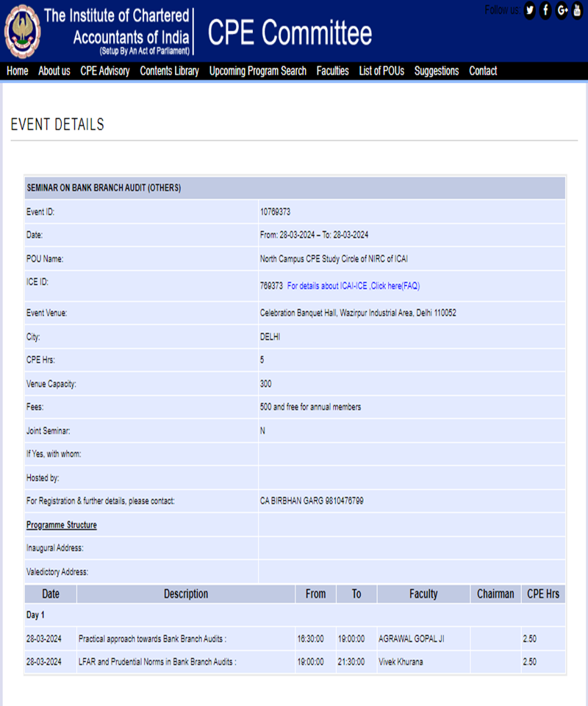Click the Date column header

click(51, 594)
